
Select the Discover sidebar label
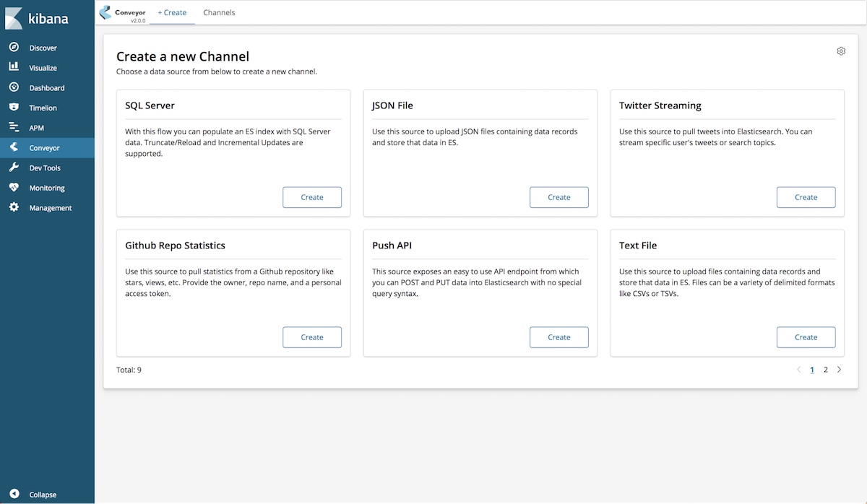click(x=43, y=48)
